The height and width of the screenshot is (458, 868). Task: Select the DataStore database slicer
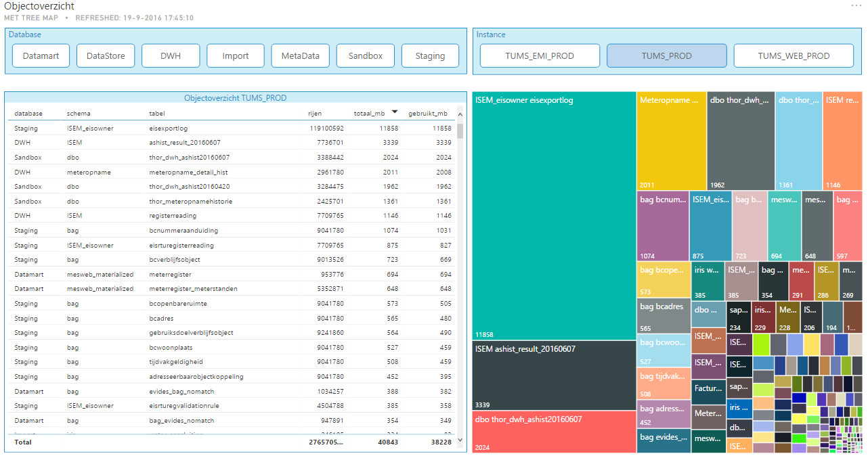106,56
